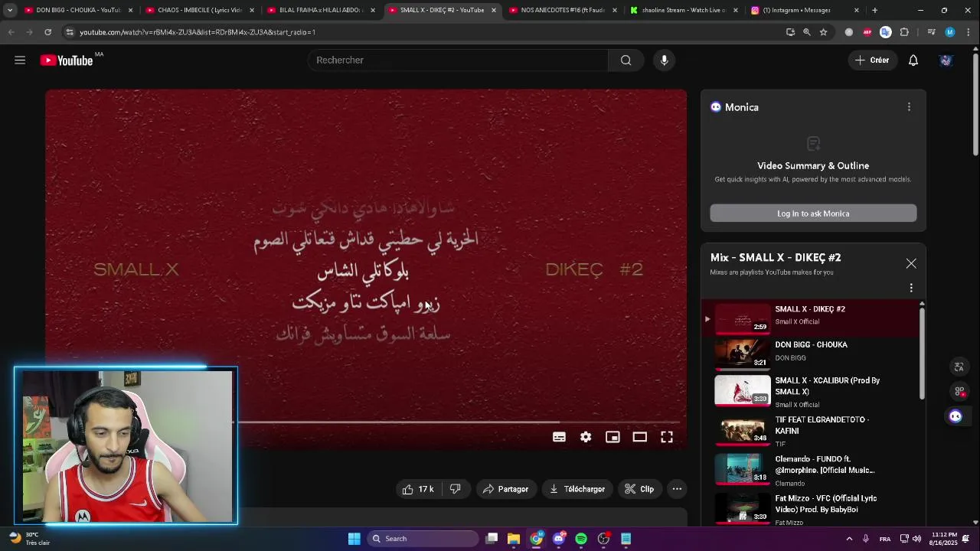Bookmark this page with the star
Viewport: 980px width, 551px height.
823,32
